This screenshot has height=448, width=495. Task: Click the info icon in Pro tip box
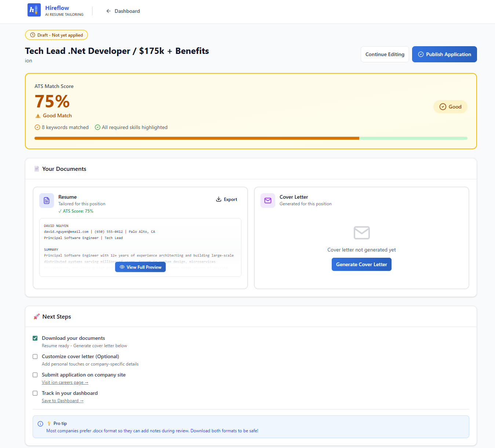point(40,424)
